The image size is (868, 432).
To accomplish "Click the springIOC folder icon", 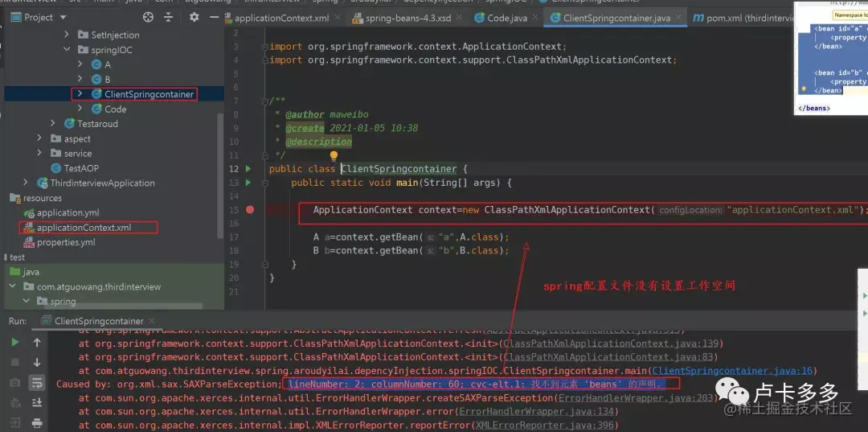I will (x=83, y=50).
